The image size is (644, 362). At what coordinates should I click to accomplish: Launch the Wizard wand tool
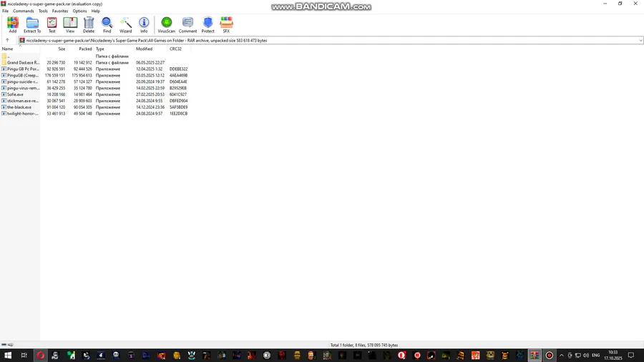(125, 24)
